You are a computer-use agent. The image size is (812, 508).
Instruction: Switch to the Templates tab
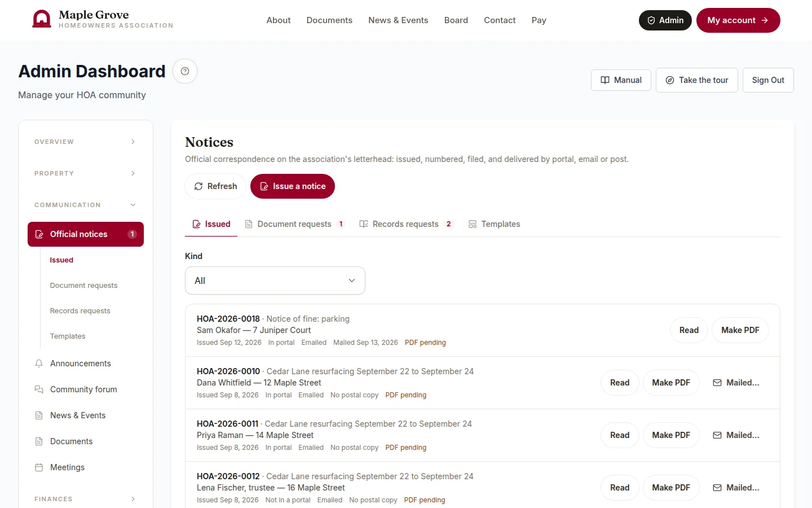(494, 224)
